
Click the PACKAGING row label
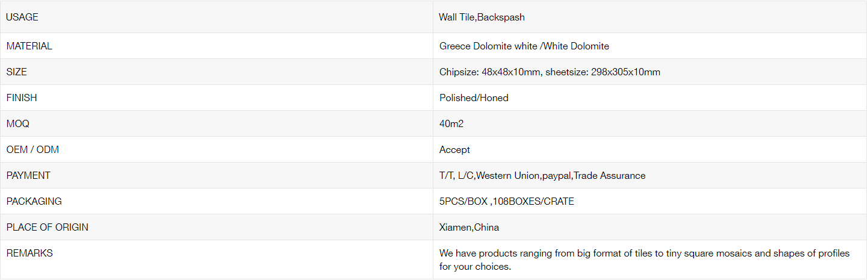pyautogui.click(x=34, y=201)
